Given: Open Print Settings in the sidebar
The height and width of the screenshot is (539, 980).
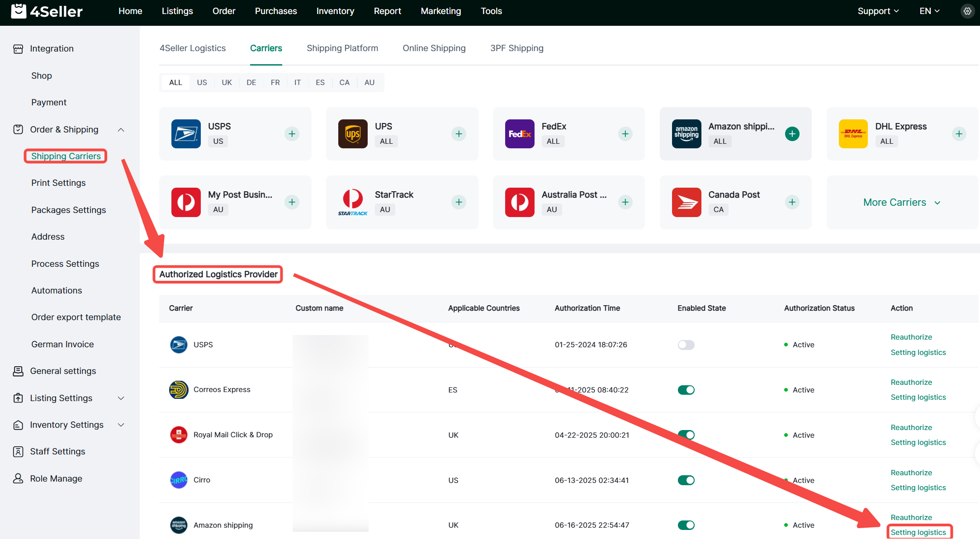Looking at the screenshot, I should pyautogui.click(x=58, y=183).
